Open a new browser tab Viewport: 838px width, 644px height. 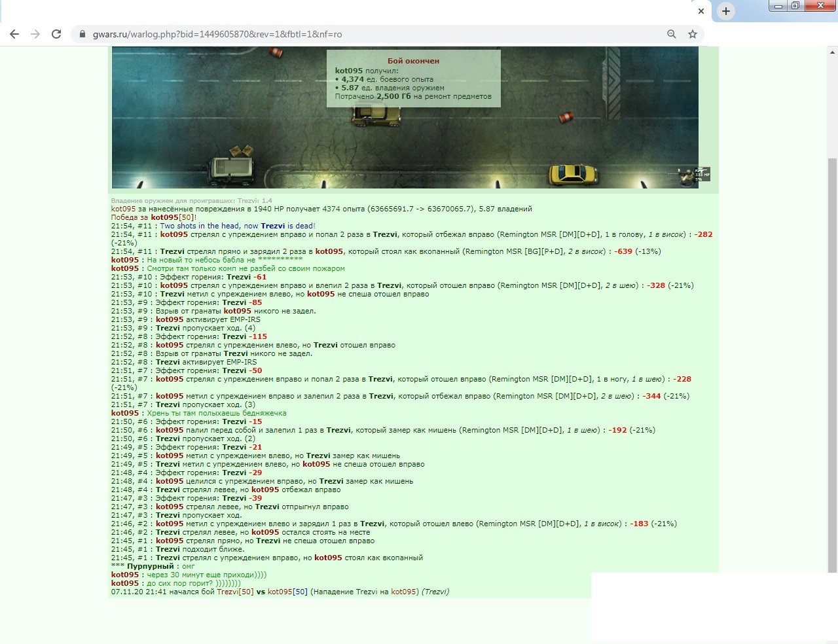[x=726, y=11]
